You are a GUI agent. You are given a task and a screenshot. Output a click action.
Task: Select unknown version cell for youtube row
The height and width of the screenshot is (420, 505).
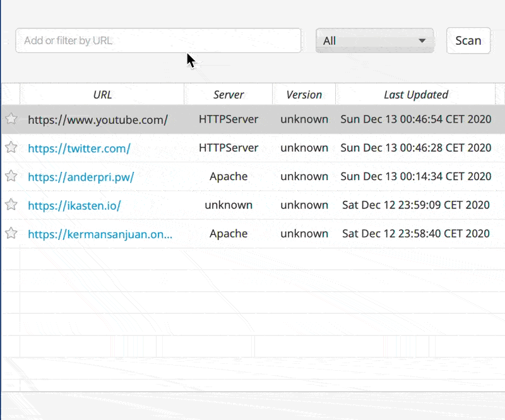[304, 119]
